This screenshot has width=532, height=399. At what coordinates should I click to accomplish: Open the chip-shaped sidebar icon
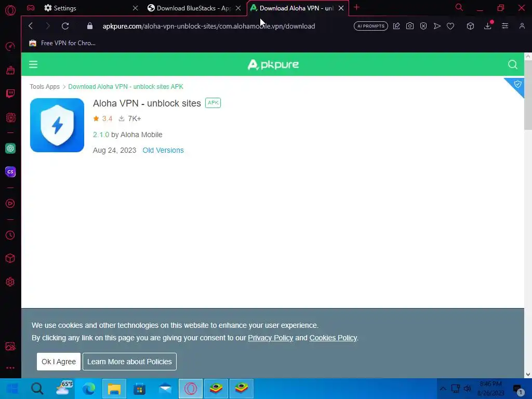(x=10, y=117)
